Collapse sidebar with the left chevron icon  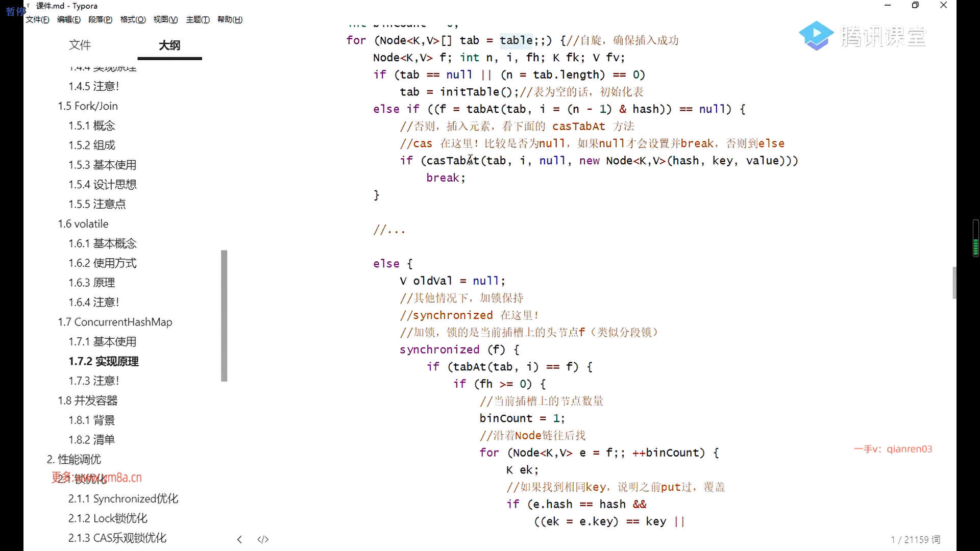pos(239,539)
